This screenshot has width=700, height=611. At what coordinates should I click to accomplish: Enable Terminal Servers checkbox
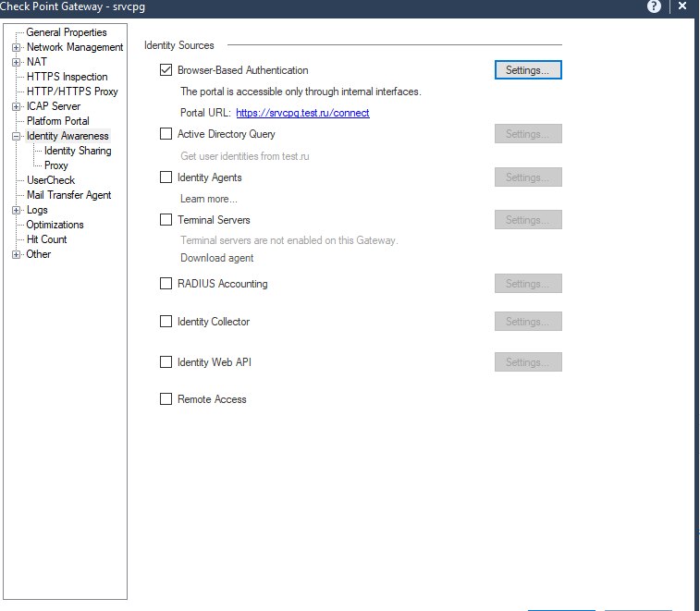pos(166,220)
